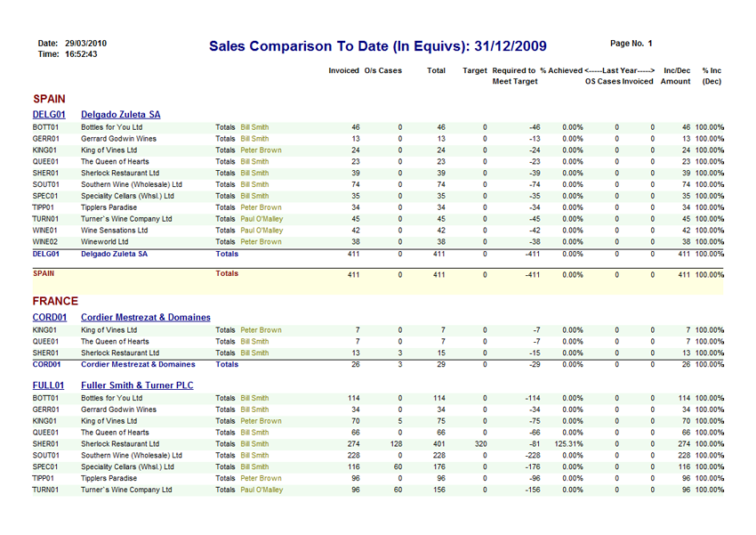Open the CORD01 supplier code link
The height and width of the screenshot is (535, 756).
click(50, 317)
